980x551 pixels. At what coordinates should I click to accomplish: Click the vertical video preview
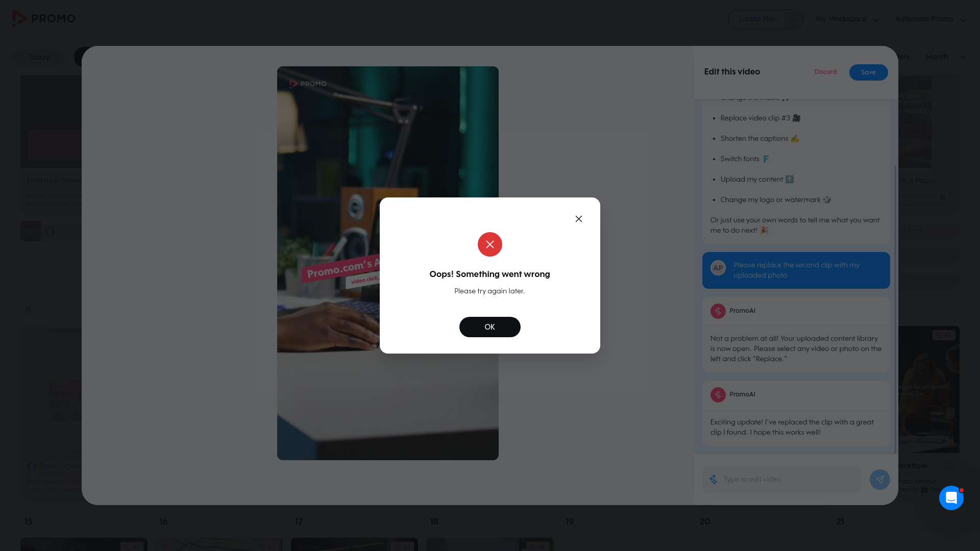pyautogui.click(x=387, y=263)
